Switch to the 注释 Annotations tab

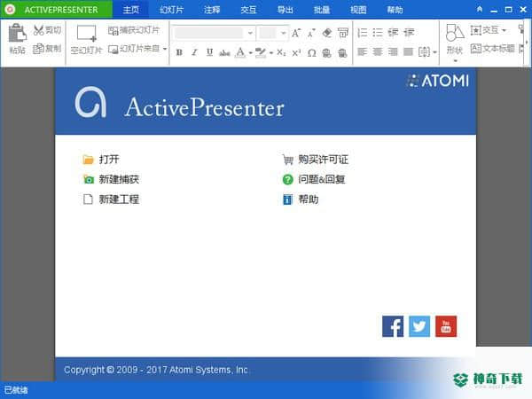[212, 10]
